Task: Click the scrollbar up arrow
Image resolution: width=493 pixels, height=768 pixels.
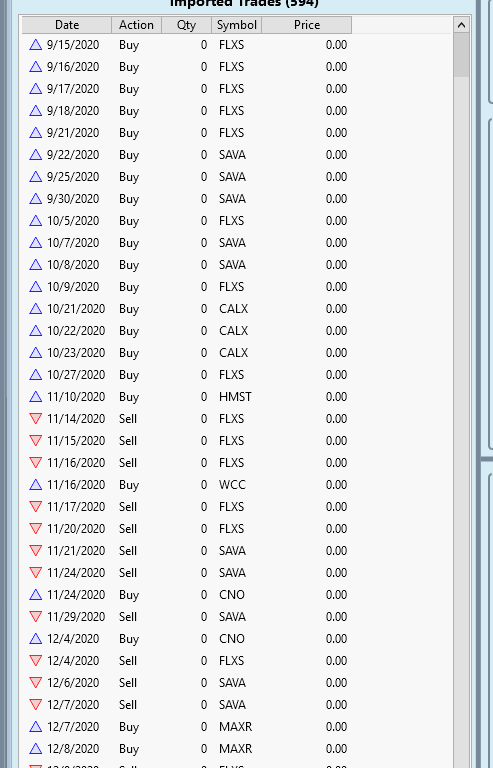Action: (461, 25)
